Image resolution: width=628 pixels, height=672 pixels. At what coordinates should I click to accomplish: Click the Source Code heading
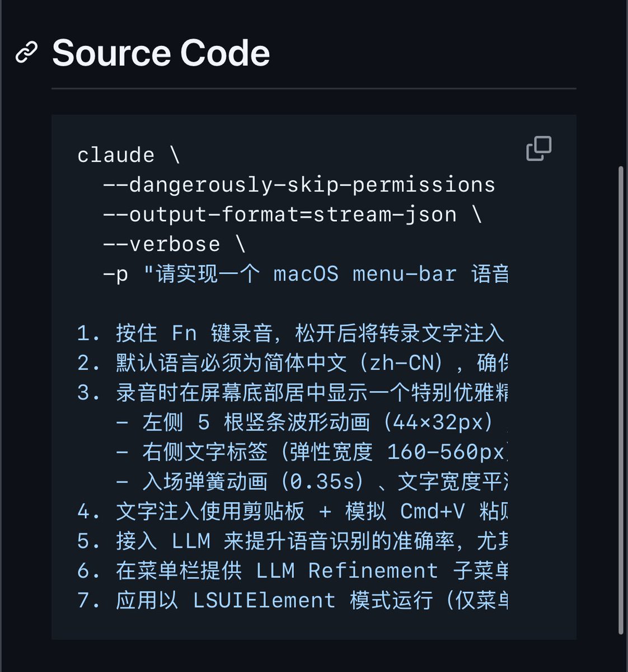coord(161,53)
